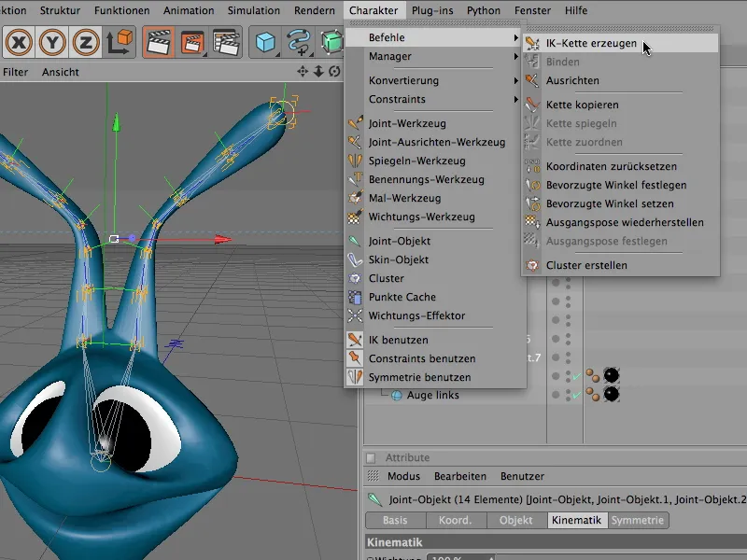The height and width of the screenshot is (560, 747).
Task: Open Bearbeiten in the Attribute manager
Action: (460, 476)
